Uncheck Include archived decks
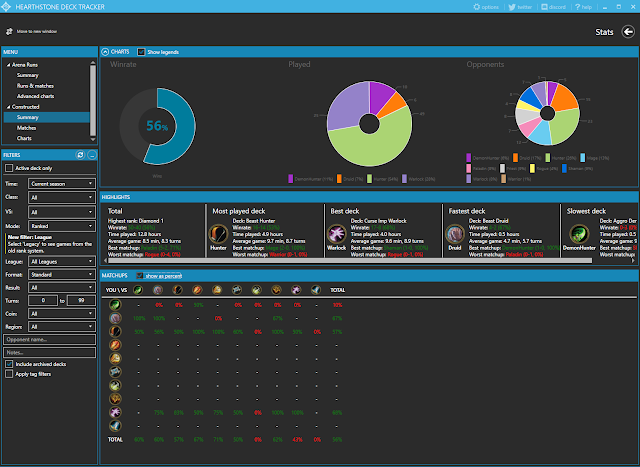This screenshot has width=640, height=467. click(x=9, y=364)
